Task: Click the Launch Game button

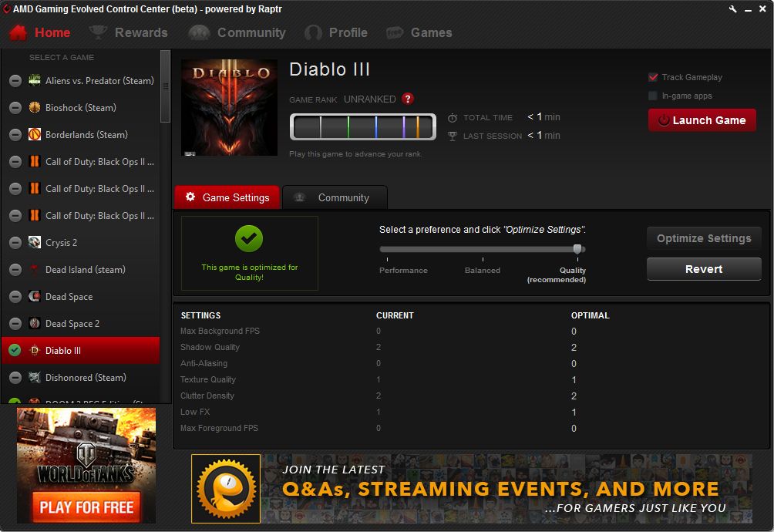Action: click(701, 120)
